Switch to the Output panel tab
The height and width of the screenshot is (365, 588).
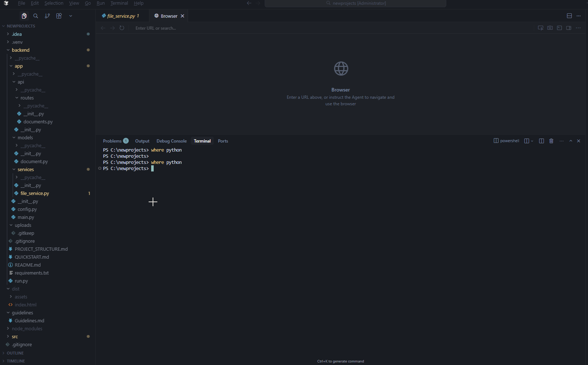(x=142, y=141)
